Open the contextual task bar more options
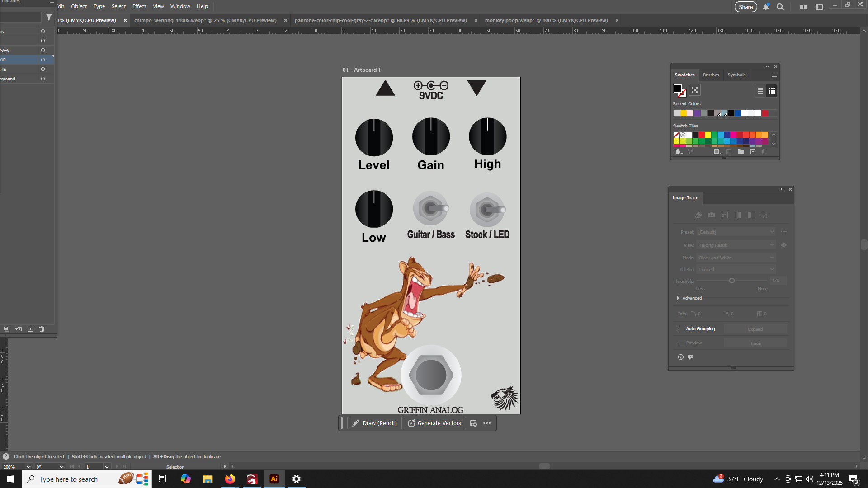Viewport: 868px width, 488px height. pos(487,423)
